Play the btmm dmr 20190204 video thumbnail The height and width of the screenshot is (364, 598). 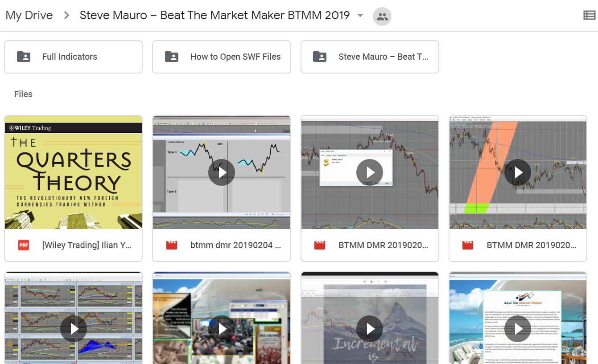(222, 172)
